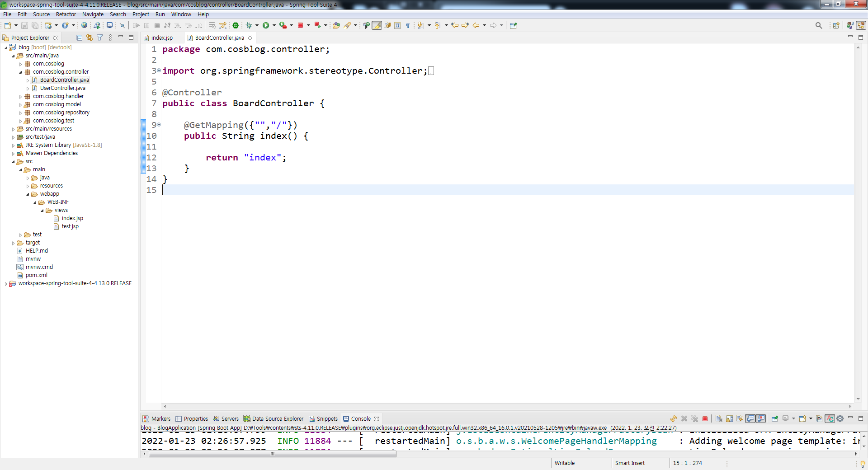Select HELP.md file
This screenshot has width=868, height=470.
point(37,251)
